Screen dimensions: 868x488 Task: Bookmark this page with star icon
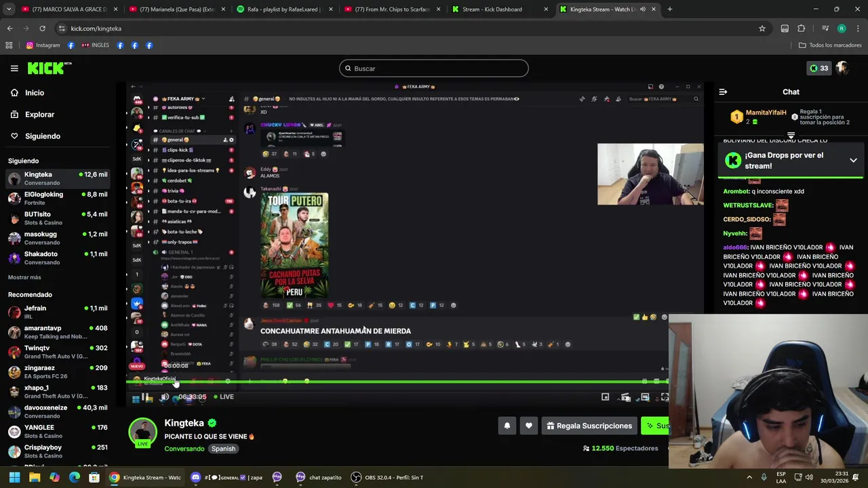762,28
